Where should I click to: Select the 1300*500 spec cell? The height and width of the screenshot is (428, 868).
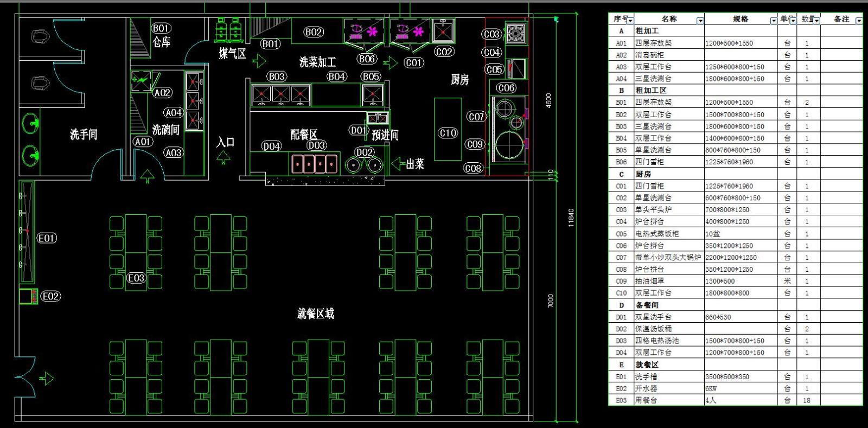(741, 281)
